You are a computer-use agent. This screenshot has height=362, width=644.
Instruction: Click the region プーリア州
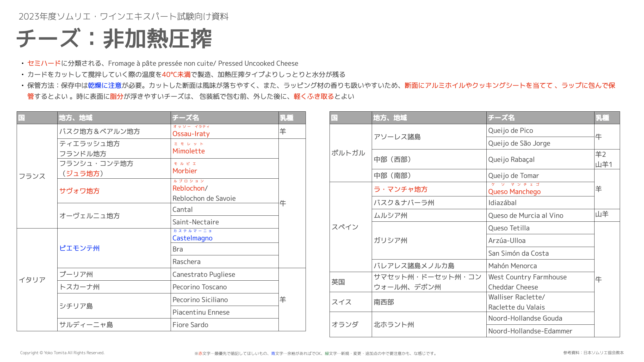click(76, 274)
